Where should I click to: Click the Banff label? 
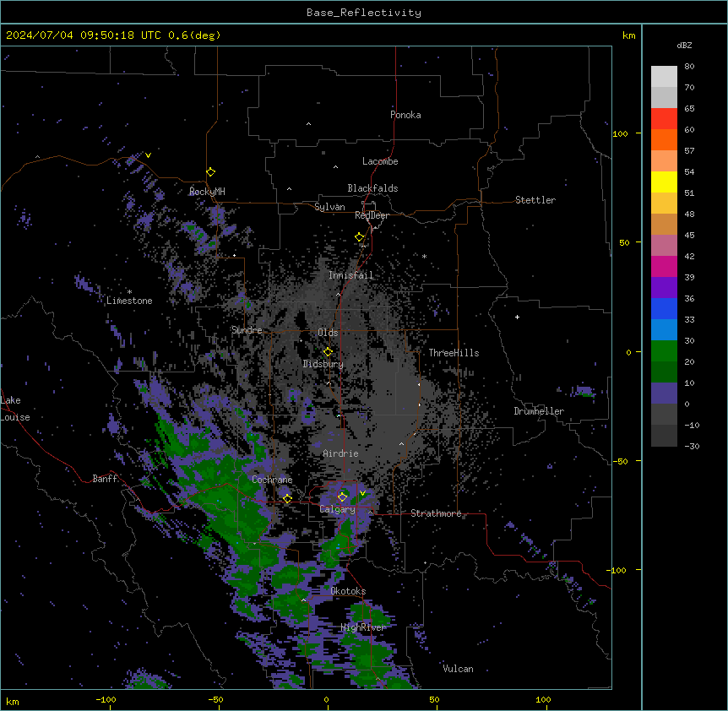(105, 479)
